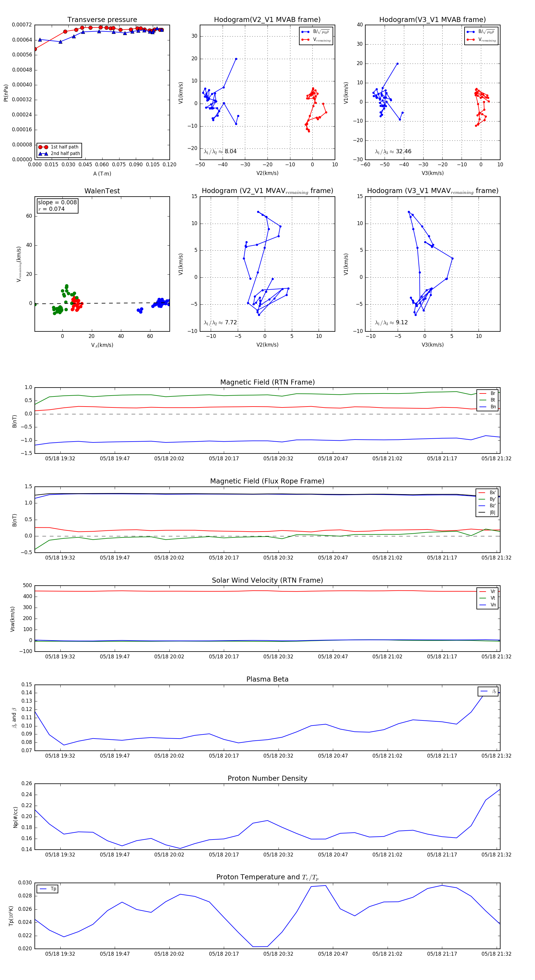Screen dimensions: 535x980
Task: Click the '05/18 20:32' tick under Plasma Beta
Action: (x=278, y=756)
